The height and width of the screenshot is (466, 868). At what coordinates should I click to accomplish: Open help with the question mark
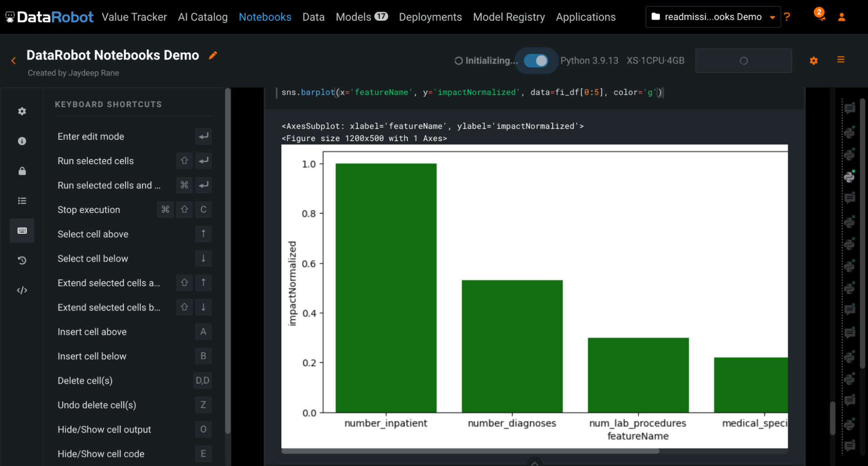(x=787, y=17)
